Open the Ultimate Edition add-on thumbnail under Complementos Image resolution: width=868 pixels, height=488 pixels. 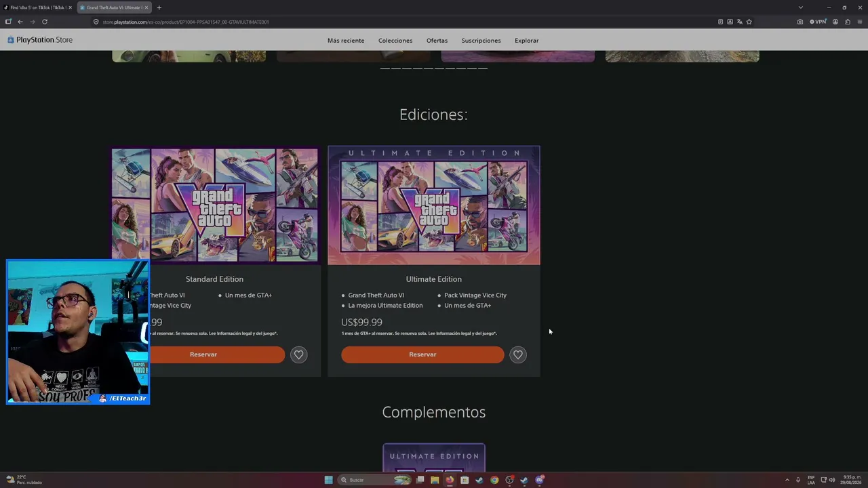(434, 457)
